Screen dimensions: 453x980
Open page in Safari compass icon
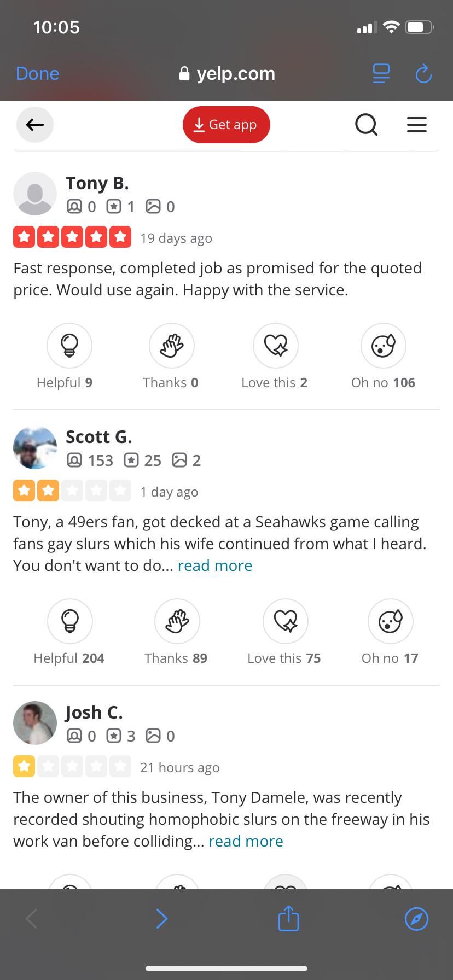(416, 918)
